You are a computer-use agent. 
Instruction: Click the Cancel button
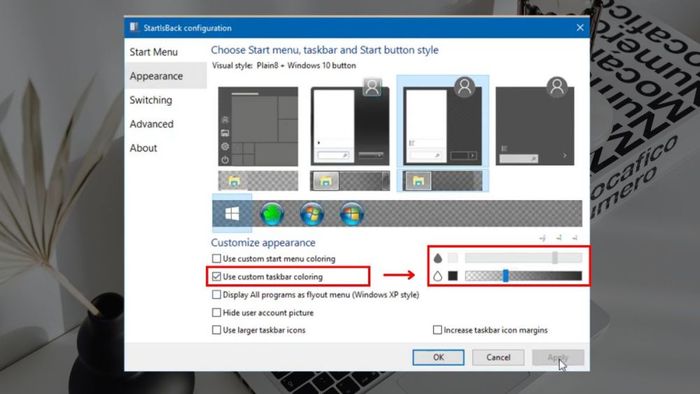coord(498,357)
